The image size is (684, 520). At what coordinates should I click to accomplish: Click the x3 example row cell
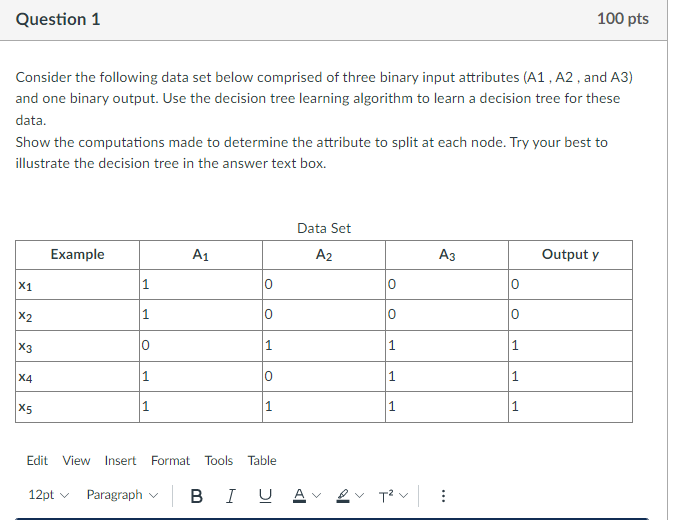(x=78, y=346)
